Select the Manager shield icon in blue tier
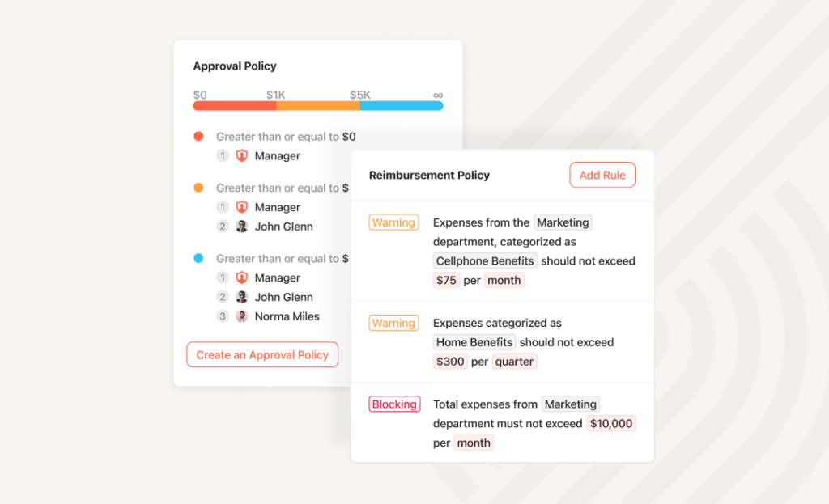This screenshot has width=829, height=504. click(x=241, y=277)
